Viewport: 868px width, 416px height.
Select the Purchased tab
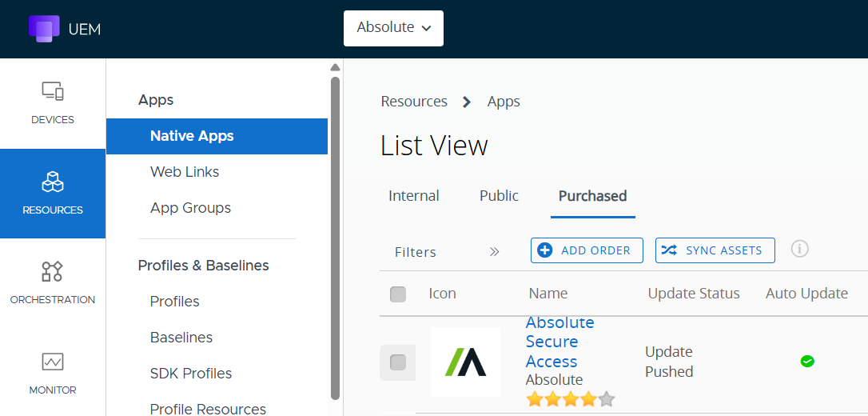pyautogui.click(x=593, y=195)
